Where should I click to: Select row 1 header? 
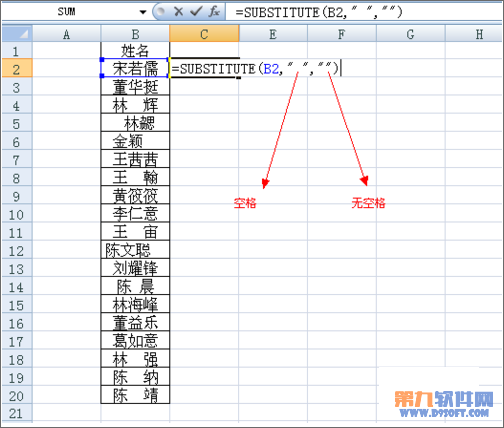click(17, 50)
